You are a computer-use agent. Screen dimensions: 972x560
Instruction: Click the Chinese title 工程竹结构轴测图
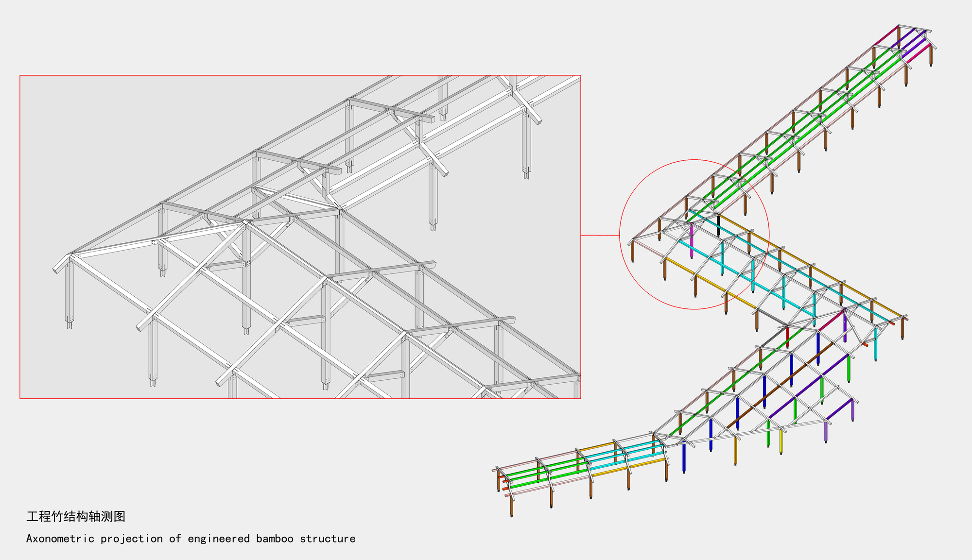(x=76, y=516)
